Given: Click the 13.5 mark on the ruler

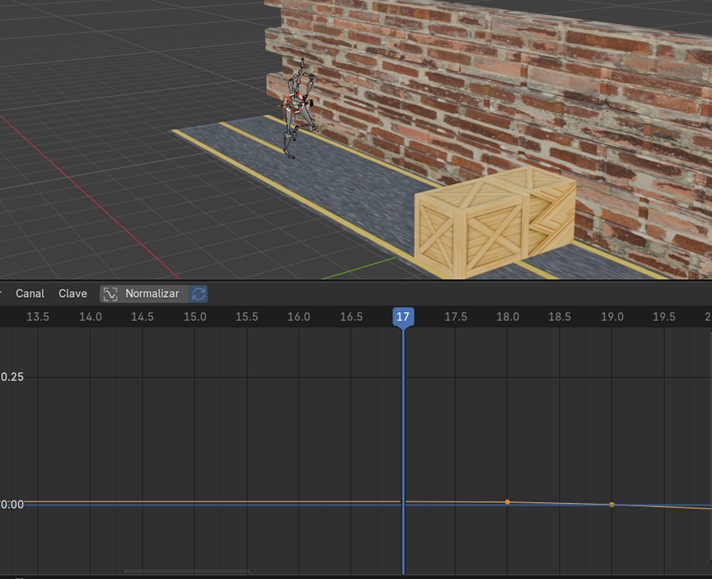Looking at the screenshot, I should click(x=38, y=317).
